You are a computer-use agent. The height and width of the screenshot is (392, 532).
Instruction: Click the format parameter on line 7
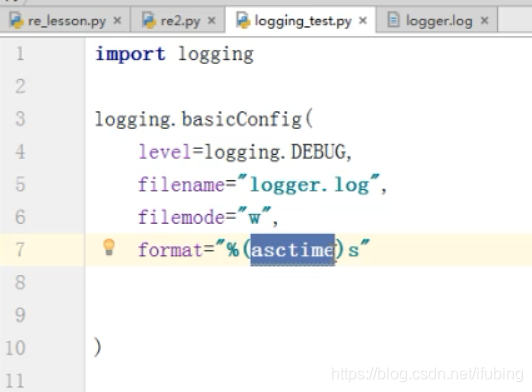pos(170,250)
